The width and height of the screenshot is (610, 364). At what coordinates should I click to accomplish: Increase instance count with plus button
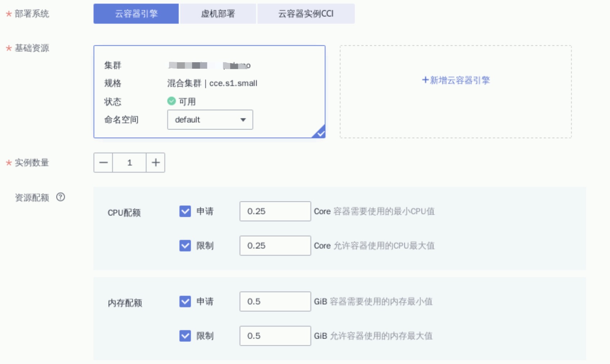155,163
